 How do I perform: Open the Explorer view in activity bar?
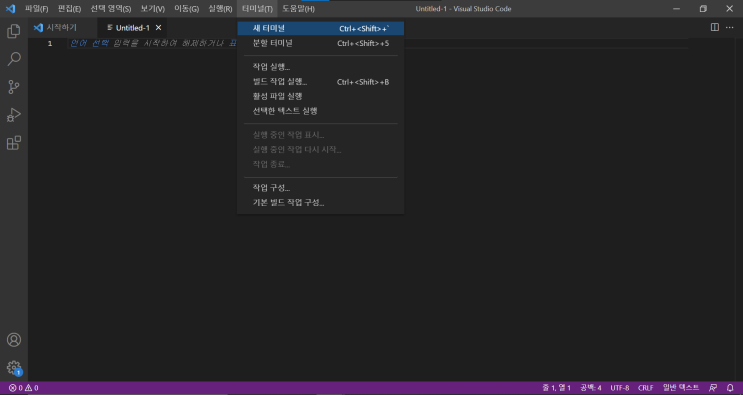coord(14,31)
